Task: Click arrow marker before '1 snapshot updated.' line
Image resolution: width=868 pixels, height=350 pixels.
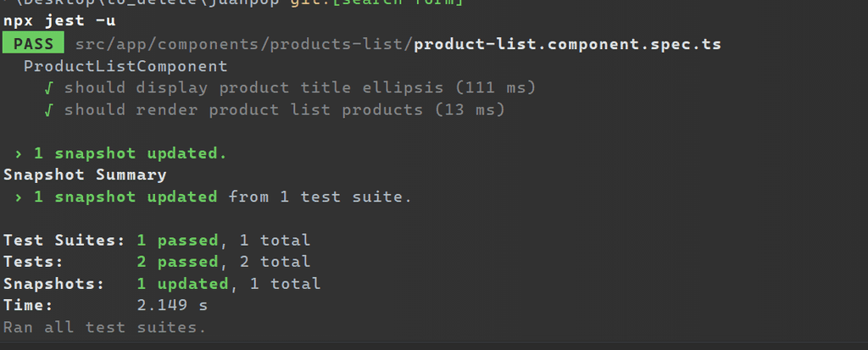Action: pos(19,154)
